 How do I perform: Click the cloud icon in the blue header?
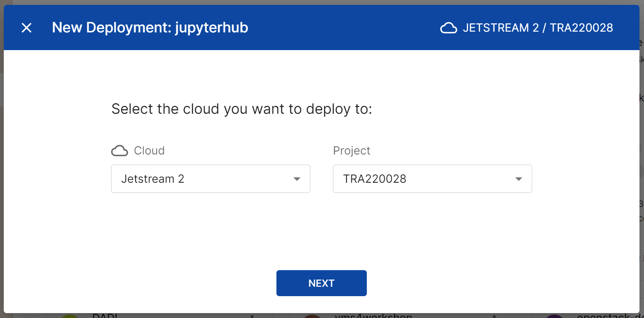448,28
